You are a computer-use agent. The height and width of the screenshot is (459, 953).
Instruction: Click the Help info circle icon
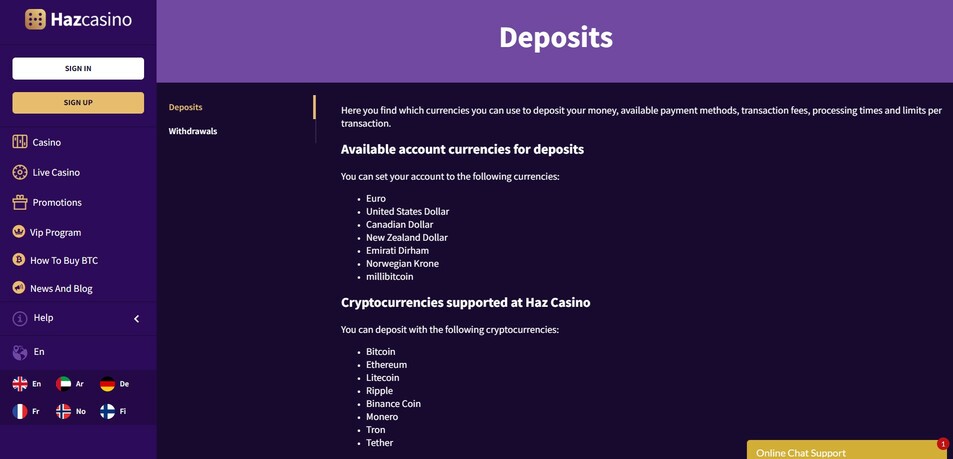[x=20, y=319]
